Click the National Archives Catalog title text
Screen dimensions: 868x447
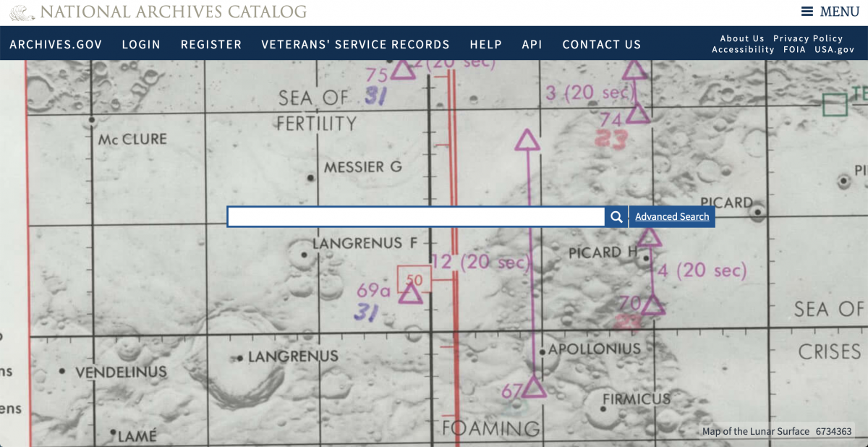pyautogui.click(x=174, y=12)
